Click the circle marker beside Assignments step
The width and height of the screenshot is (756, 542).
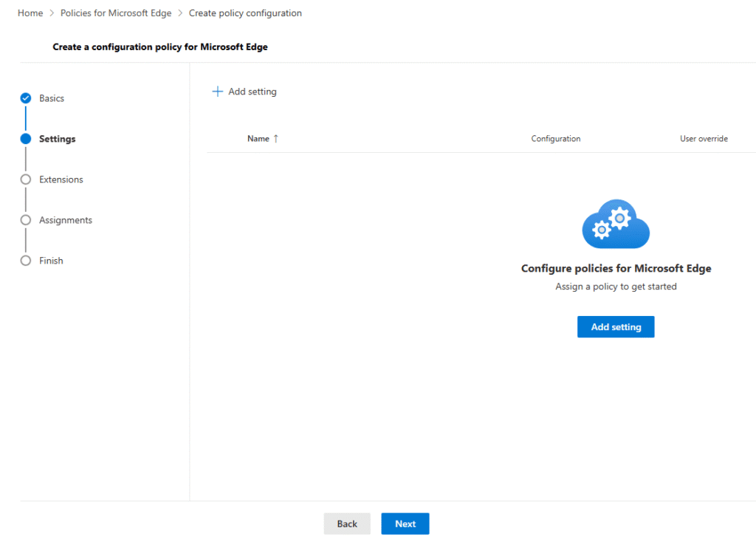[x=26, y=220]
